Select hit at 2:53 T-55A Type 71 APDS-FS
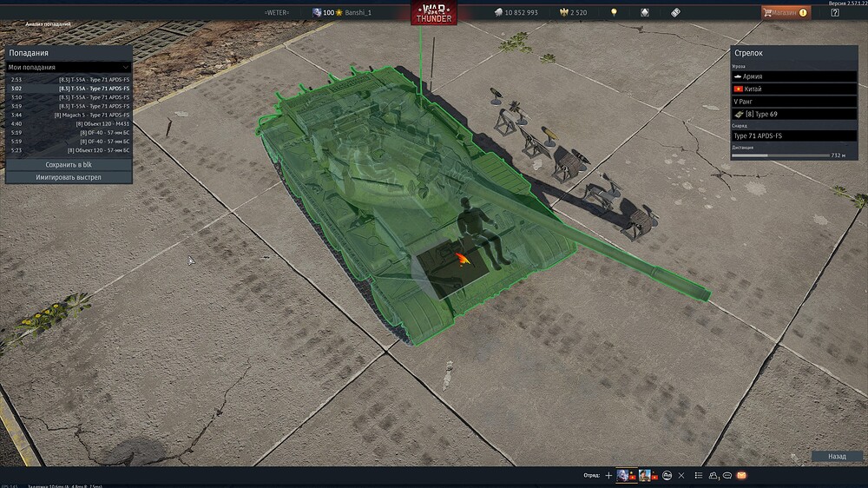The height and width of the screenshot is (488, 868). tap(69, 79)
